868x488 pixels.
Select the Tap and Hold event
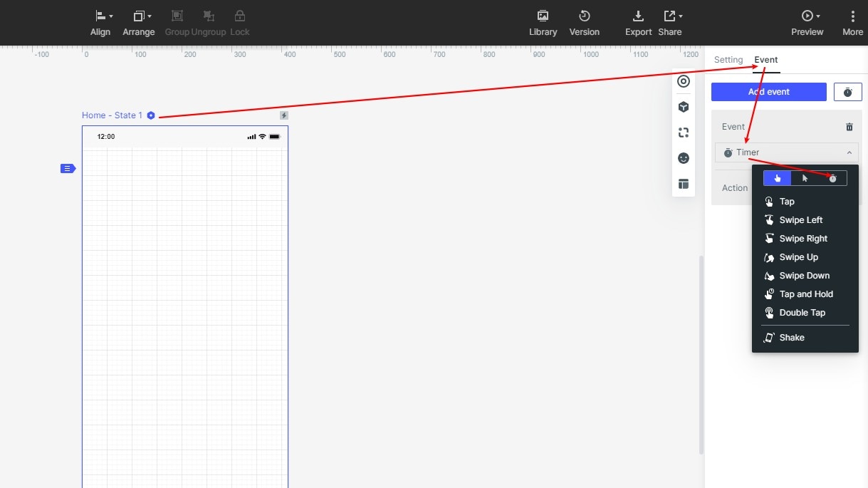coord(805,294)
